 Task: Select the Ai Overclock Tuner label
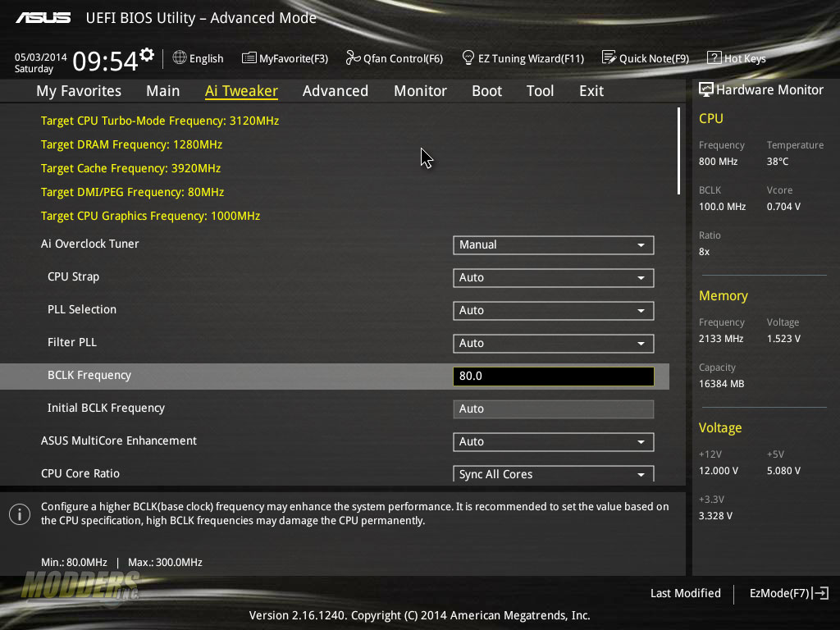pos(90,244)
